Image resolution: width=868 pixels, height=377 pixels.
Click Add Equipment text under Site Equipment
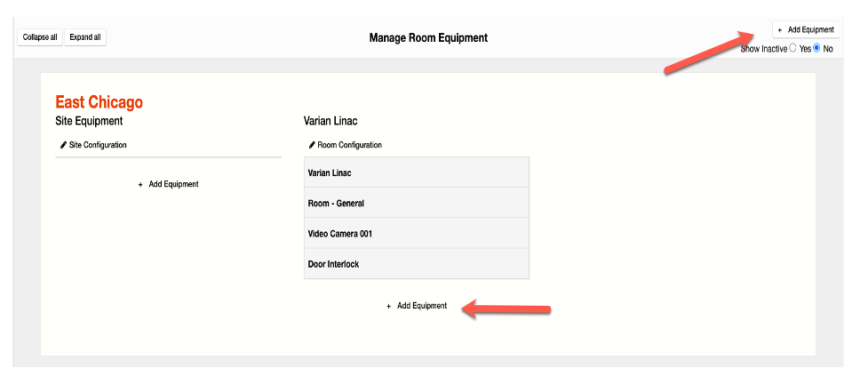click(173, 185)
